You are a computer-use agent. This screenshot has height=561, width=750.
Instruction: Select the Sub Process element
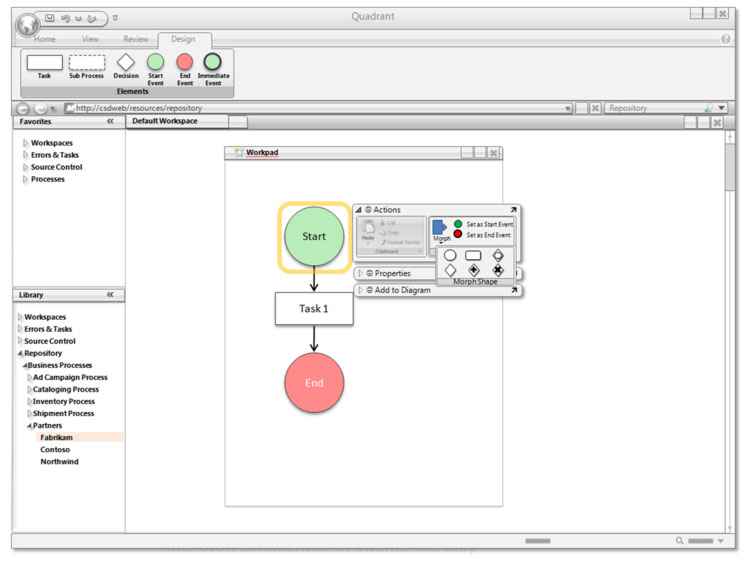(x=87, y=63)
